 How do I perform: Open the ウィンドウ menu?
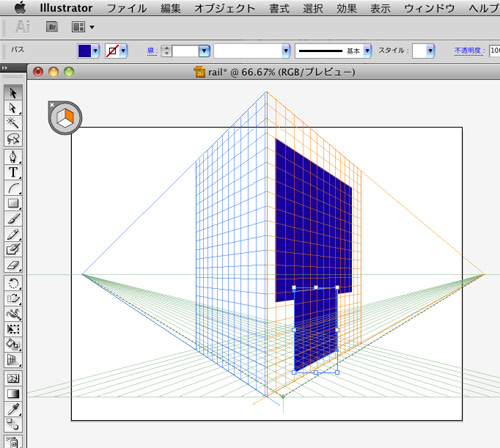coord(429,8)
